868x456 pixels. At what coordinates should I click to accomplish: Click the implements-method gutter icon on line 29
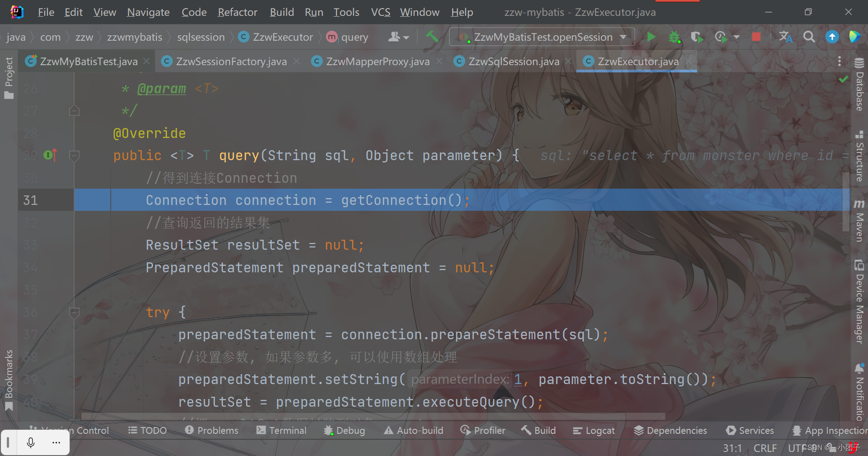[x=50, y=155]
